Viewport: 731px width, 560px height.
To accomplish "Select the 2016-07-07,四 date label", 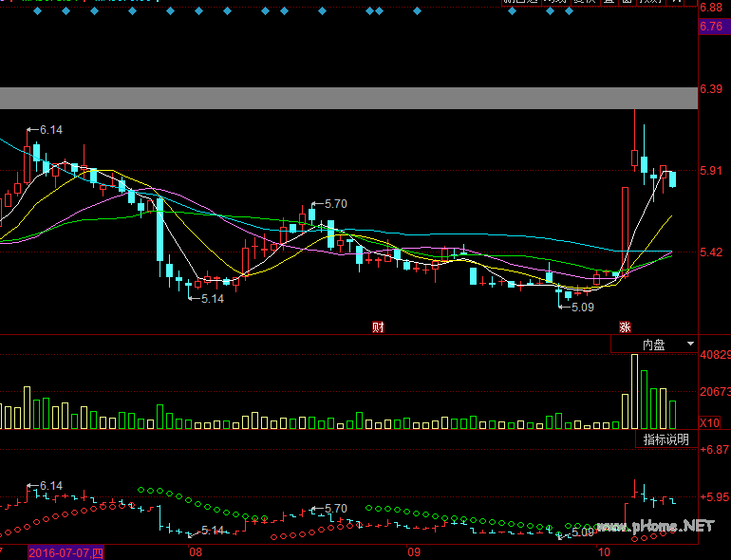I will click(66, 553).
